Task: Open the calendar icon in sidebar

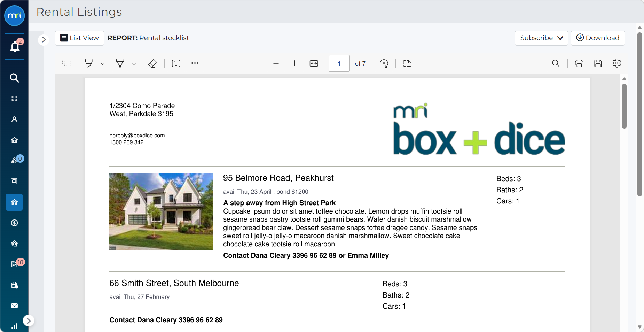Action: click(14, 285)
